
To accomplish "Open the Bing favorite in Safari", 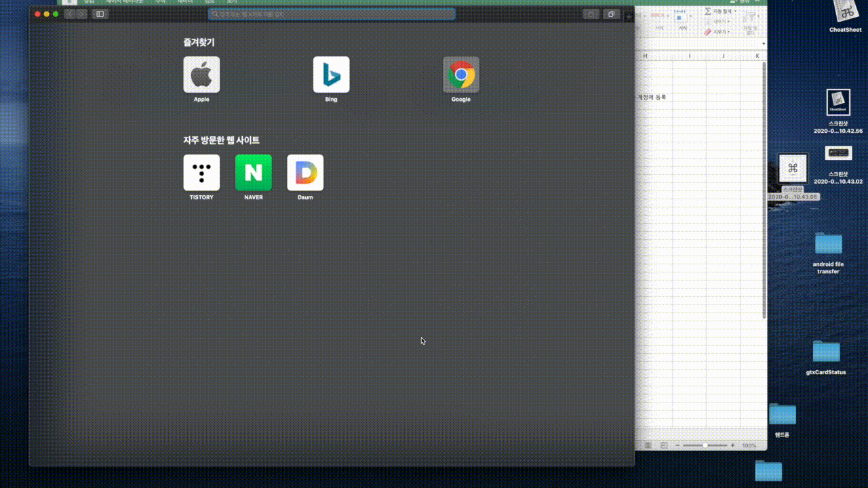I will pos(331,74).
